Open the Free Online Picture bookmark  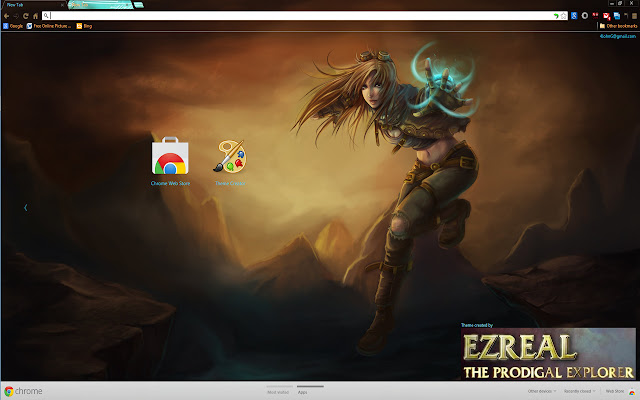[49, 26]
